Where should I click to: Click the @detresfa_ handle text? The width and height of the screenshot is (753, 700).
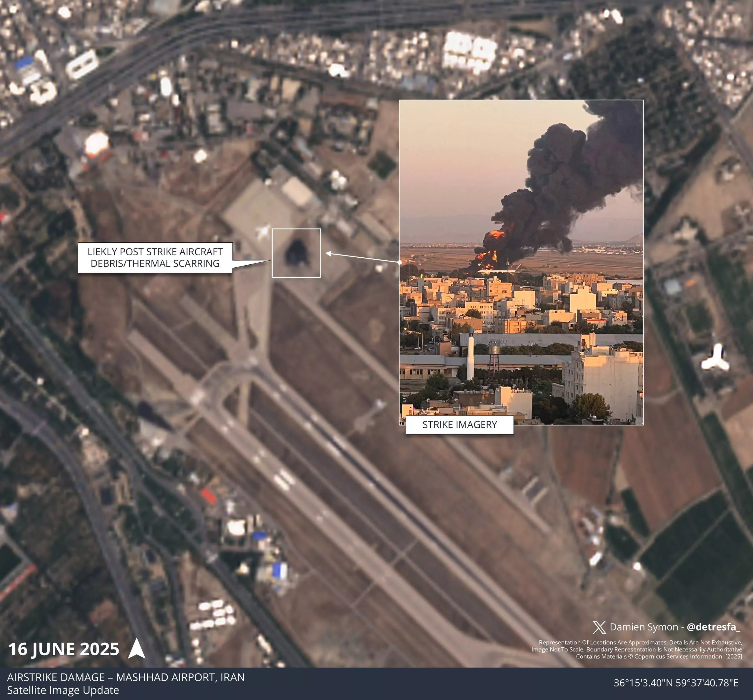tap(713, 627)
